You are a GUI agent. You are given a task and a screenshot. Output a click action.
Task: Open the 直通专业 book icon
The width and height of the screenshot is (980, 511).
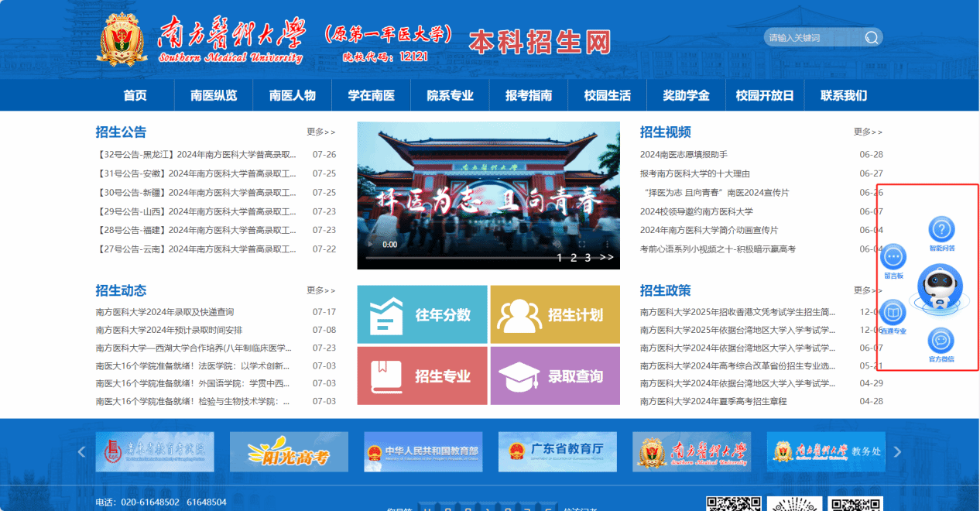[893, 312]
